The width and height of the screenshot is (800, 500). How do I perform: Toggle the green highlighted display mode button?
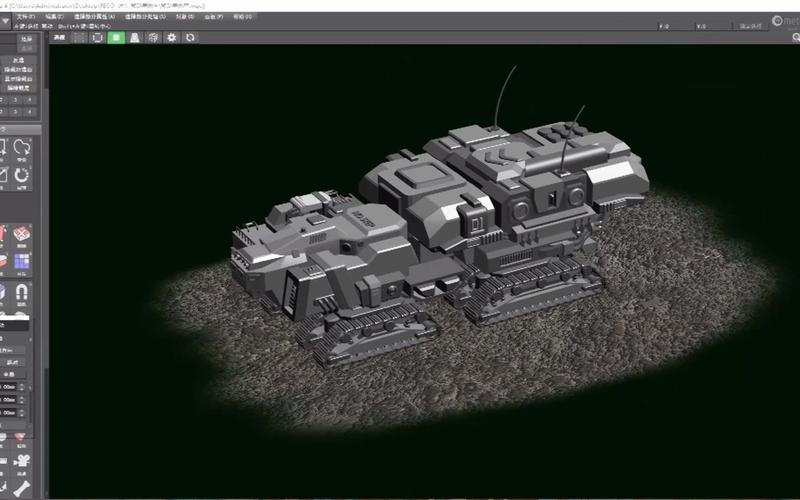(116, 37)
